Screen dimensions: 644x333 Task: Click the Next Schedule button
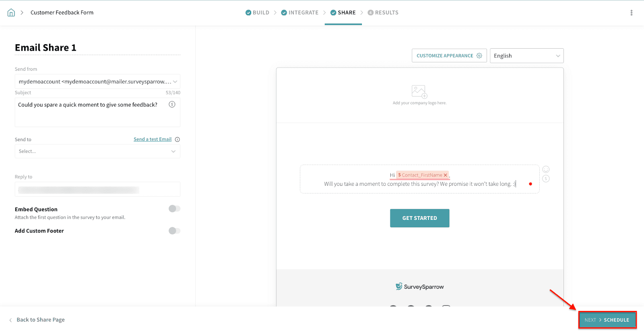[x=607, y=320]
